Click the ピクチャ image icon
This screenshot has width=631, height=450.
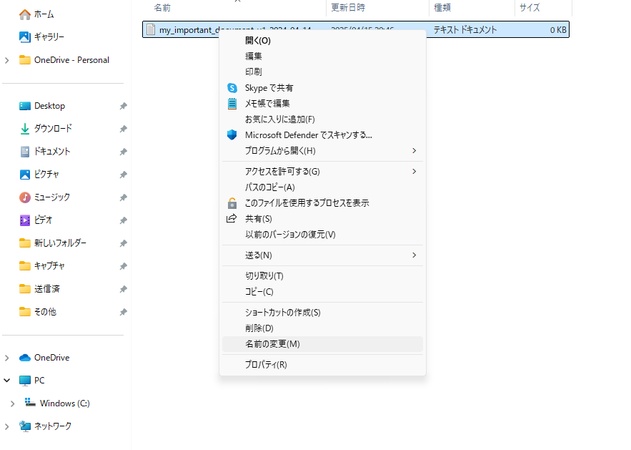tap(25, 175)
